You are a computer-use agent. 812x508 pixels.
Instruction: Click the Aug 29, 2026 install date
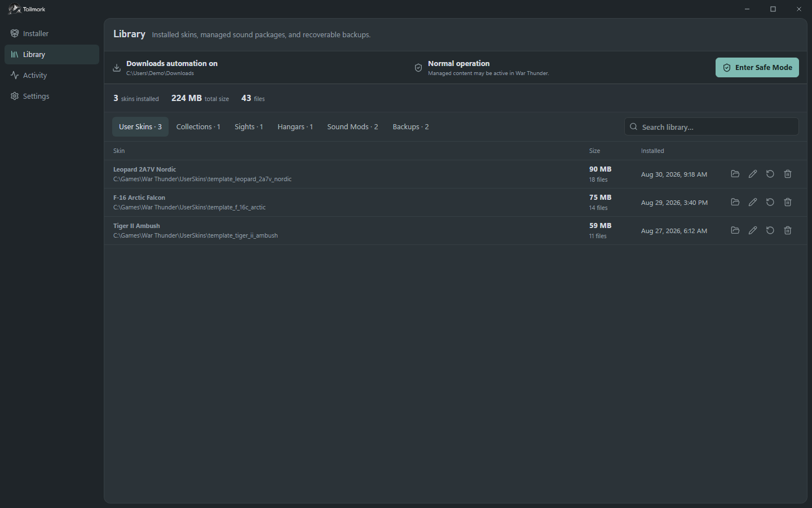[674, 203]
